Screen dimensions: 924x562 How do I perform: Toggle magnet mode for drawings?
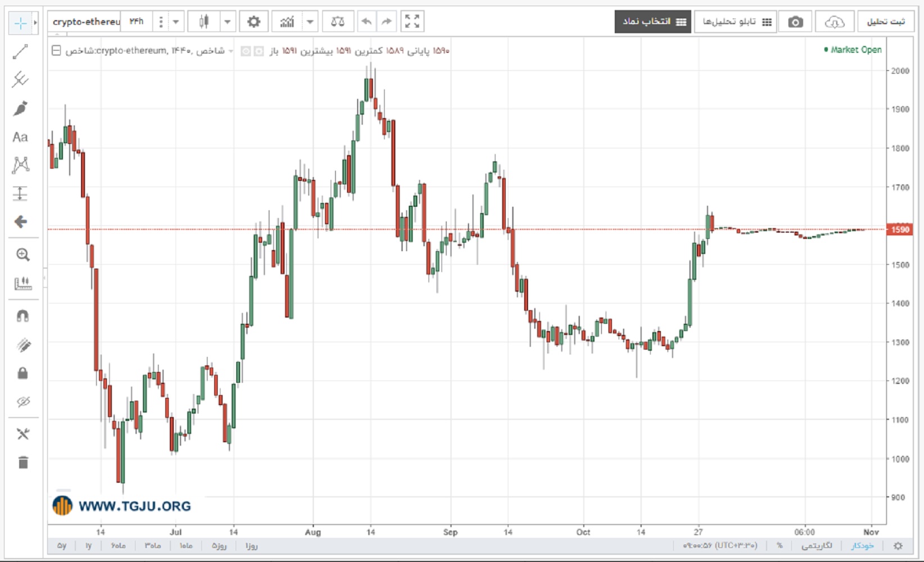tap(22, 316)
